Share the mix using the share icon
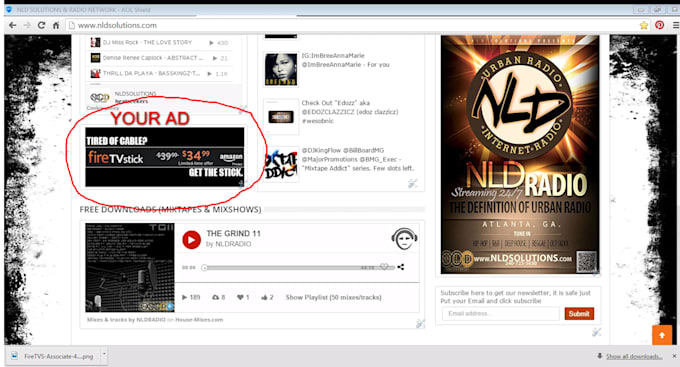This screenshot has width=680, height=367. 401,267
